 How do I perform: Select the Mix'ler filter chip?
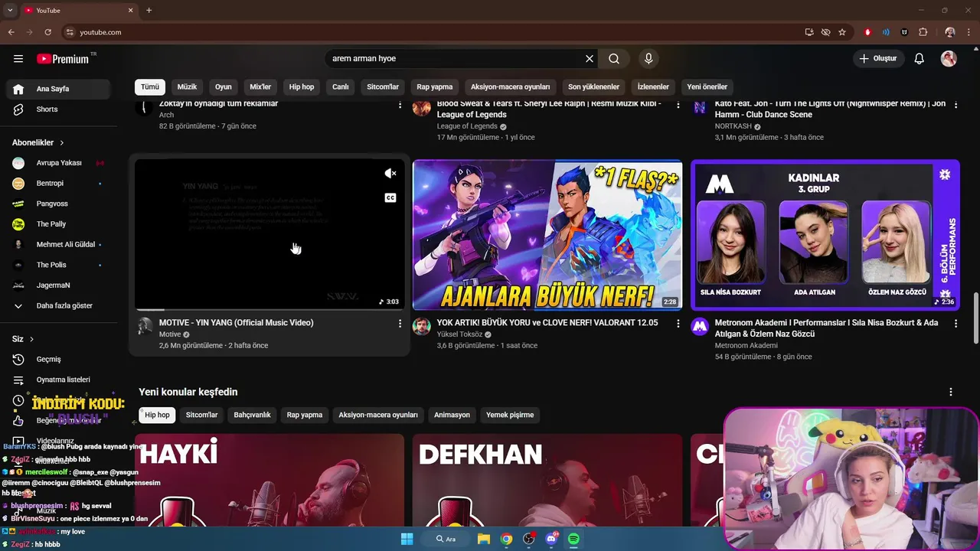260,86
